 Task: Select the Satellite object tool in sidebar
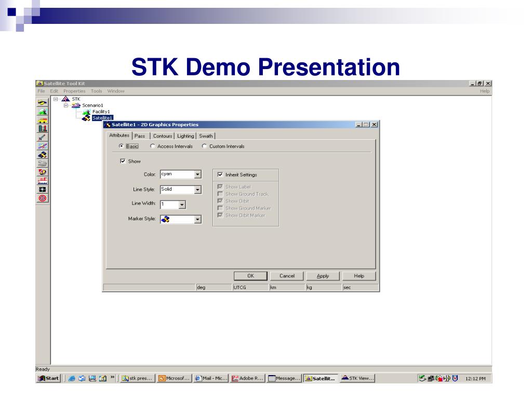43,155
